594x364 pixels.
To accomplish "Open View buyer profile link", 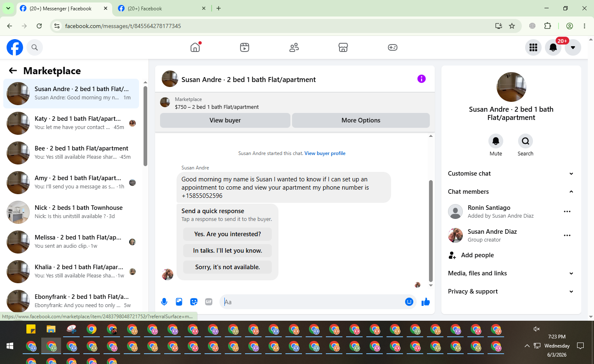I will point(325,153).
